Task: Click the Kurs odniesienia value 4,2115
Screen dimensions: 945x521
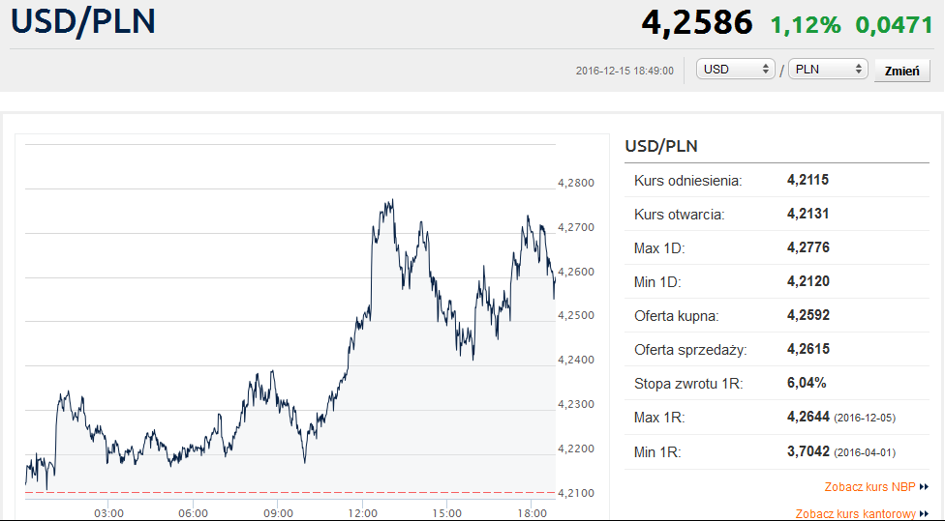Action: 808,180
